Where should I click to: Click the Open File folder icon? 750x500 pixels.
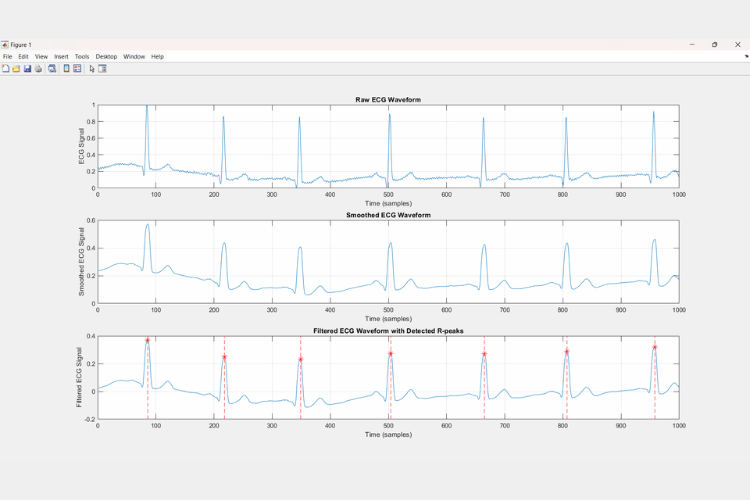[16, 69]
